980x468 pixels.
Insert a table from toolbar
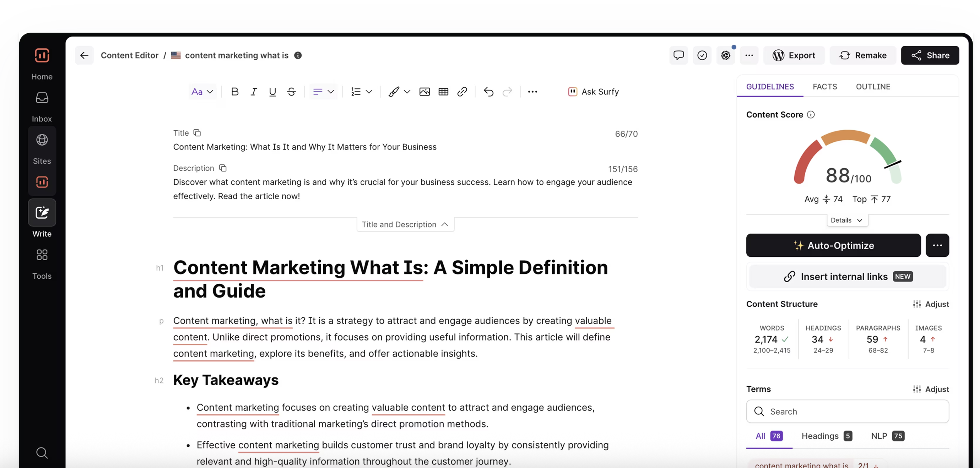click(443, 92)
